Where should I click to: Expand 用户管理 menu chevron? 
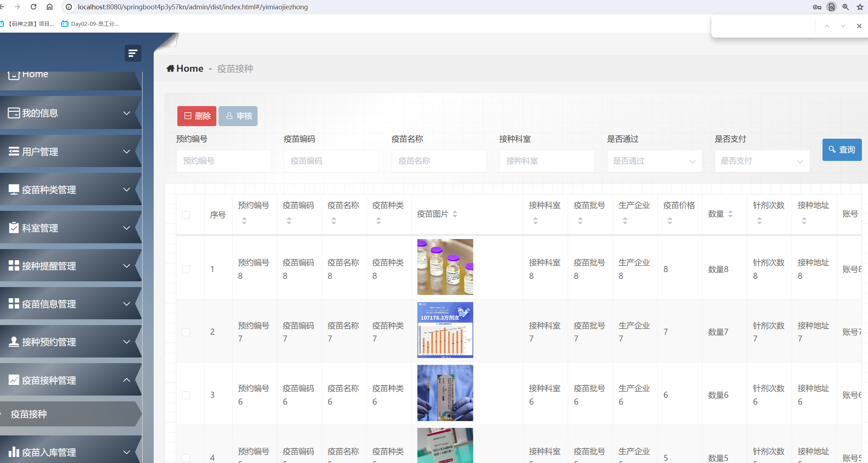(126, 151)
